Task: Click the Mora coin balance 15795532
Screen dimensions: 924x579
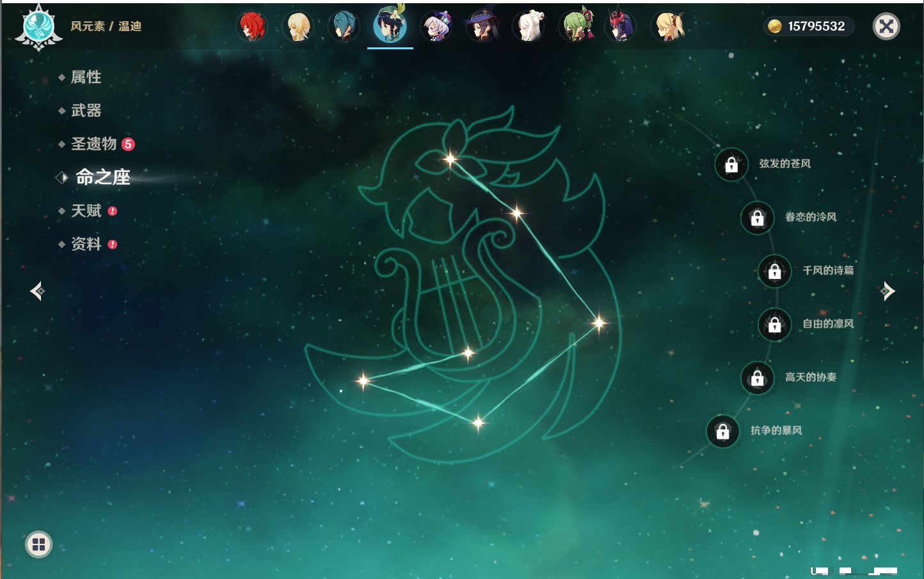Action: [x=809, y=26]
